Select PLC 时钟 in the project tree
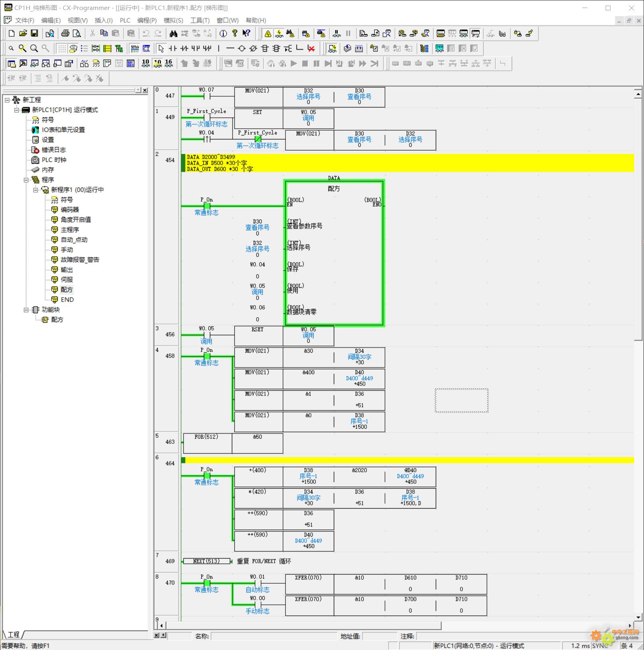 pyautogui.click(x=54, y=160)
